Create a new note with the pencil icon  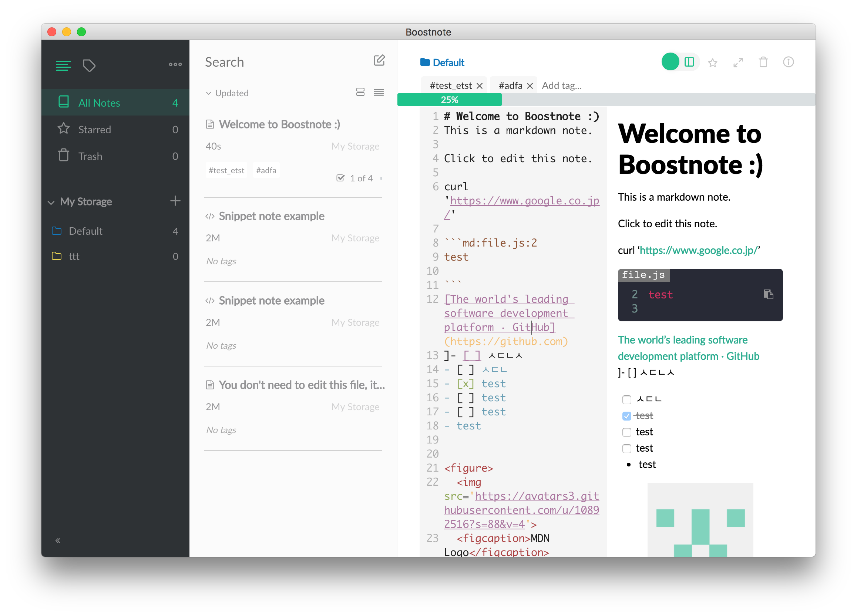tap(380, 60)
